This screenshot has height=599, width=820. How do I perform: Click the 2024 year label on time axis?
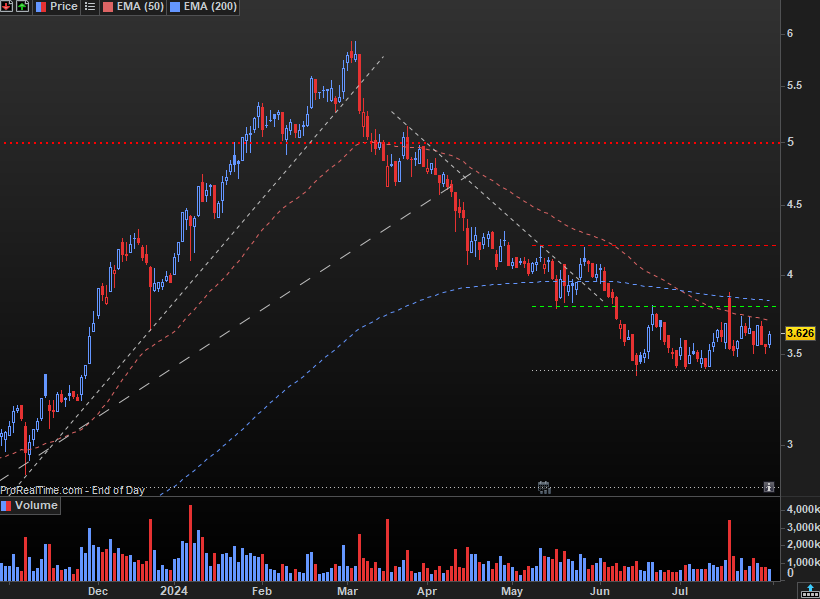[x=174, y=591]
